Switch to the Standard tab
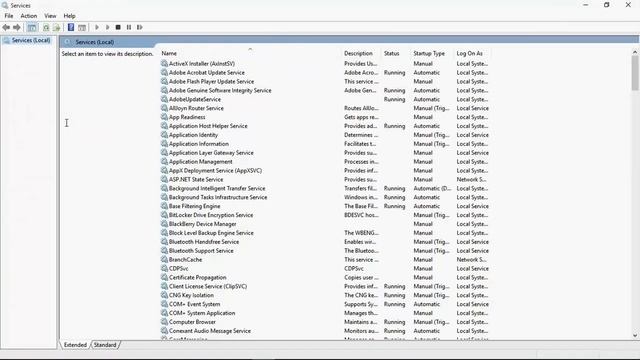The height and width of the screenshot is (360, 640). 105,345
